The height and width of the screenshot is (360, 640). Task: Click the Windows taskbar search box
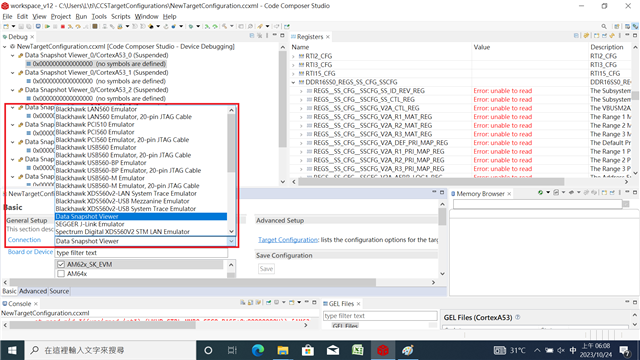click(x=110, y=350)
